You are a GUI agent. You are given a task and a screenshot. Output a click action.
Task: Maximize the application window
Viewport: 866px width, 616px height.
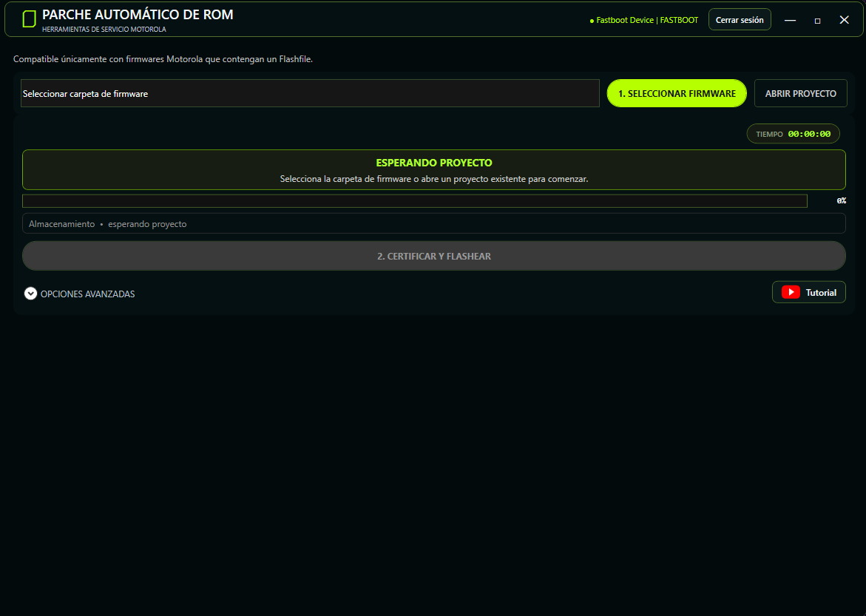click(x=817, y=21)
